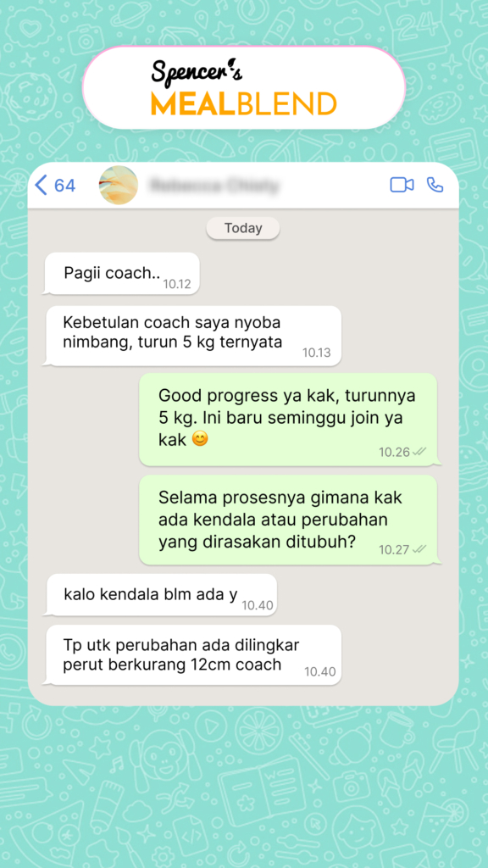Tap the read ticks beside 10.27
The height and width of the screenshot is (868, 488).
point(419,549)
